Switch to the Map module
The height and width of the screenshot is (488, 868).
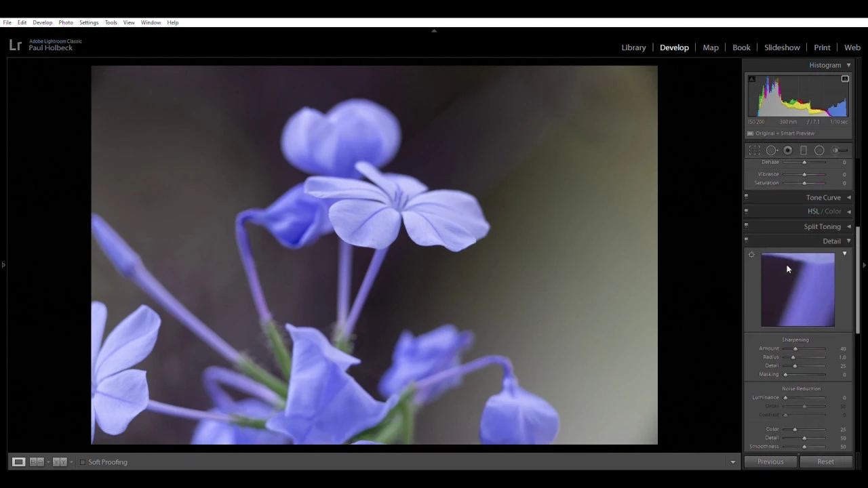(711, 47)
